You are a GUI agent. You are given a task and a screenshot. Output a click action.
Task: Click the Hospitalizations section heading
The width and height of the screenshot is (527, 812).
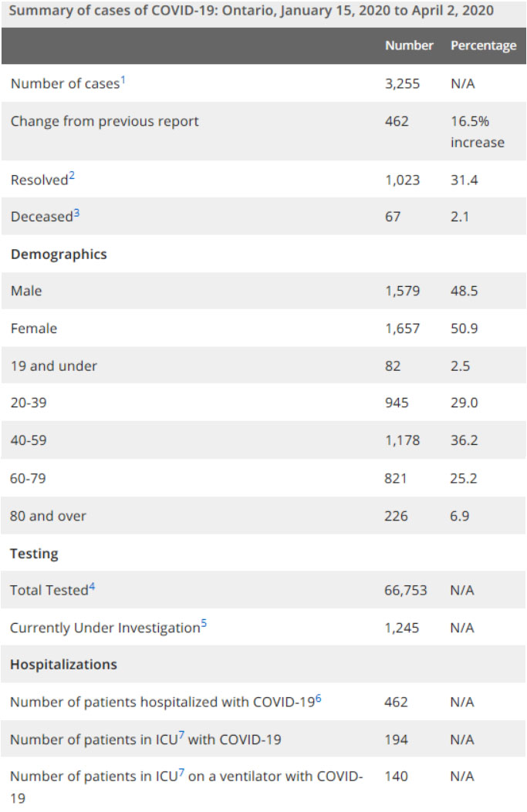pyautogui.click(x=63, y=665)
